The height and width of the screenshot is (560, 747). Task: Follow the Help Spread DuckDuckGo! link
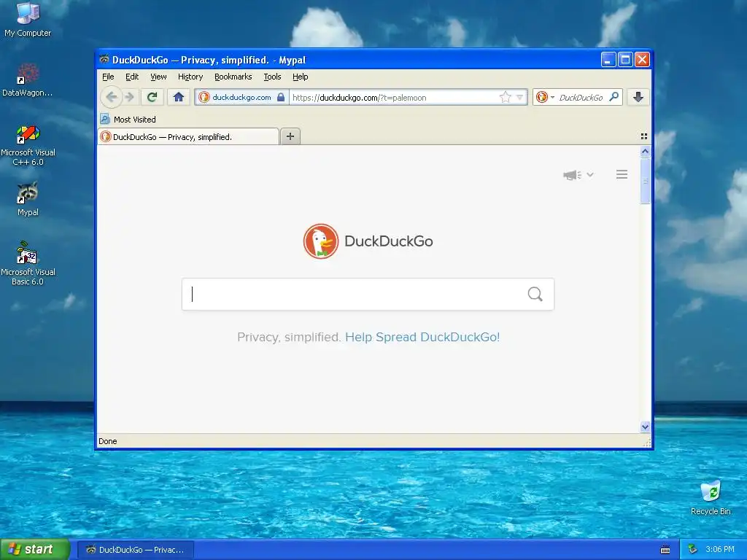422,337
